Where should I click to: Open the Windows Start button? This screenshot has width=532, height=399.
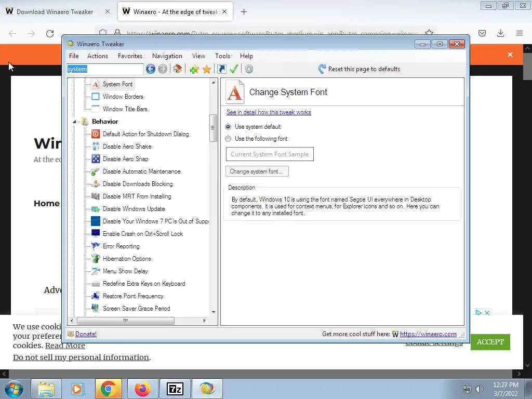14,389
